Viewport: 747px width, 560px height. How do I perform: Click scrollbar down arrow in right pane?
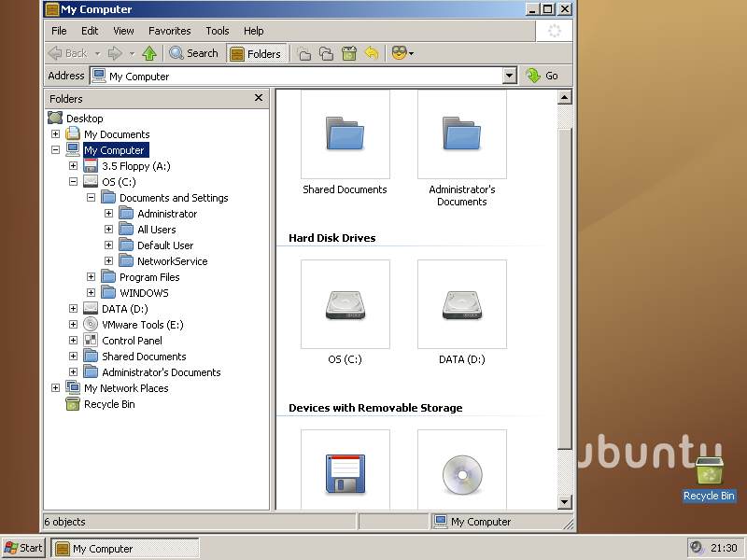565,501
